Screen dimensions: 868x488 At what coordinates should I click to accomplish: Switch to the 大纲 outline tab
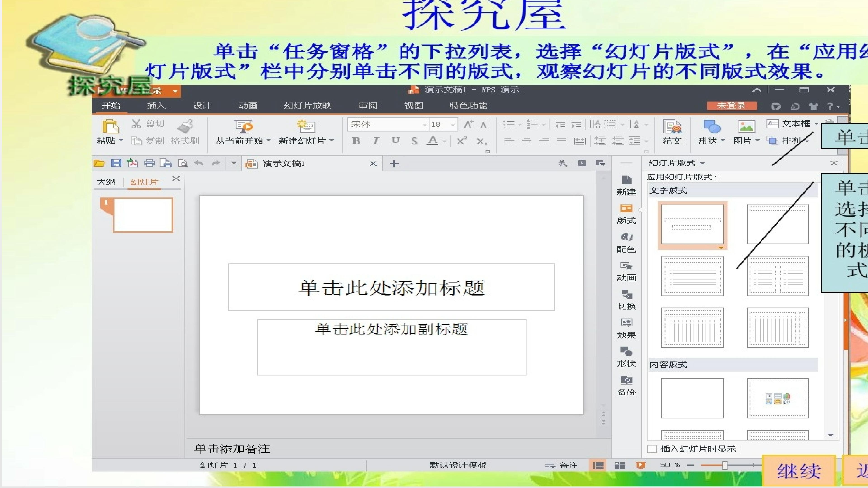[x=106, y=182]
